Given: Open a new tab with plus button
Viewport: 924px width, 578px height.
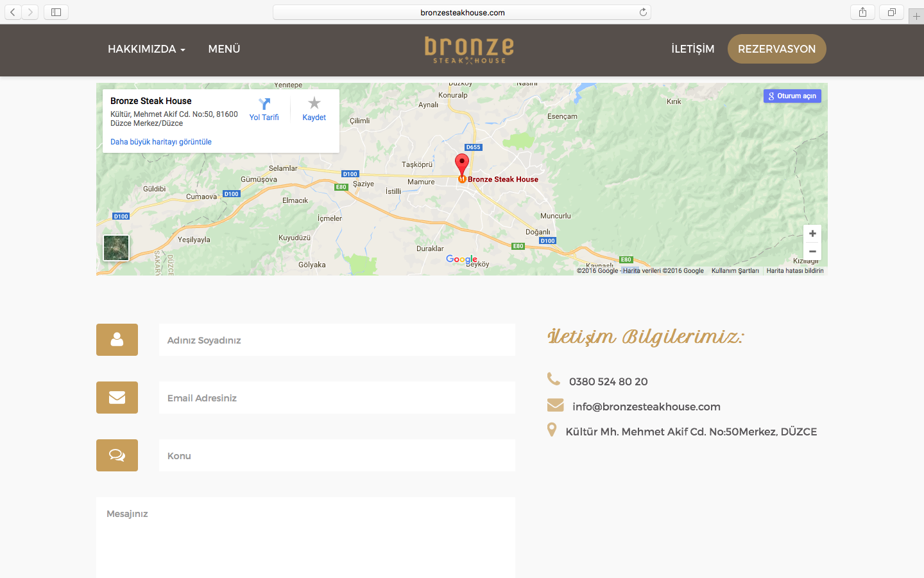Looking at the screenshot, I should click(x=916, y=16).
